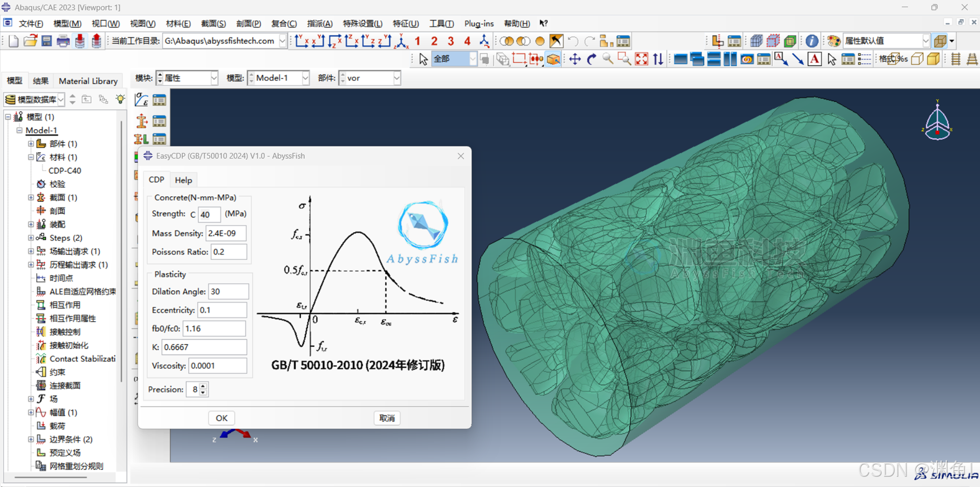980x487 pixels.
Task: Apply the XY front view
Action: point(301,41)
